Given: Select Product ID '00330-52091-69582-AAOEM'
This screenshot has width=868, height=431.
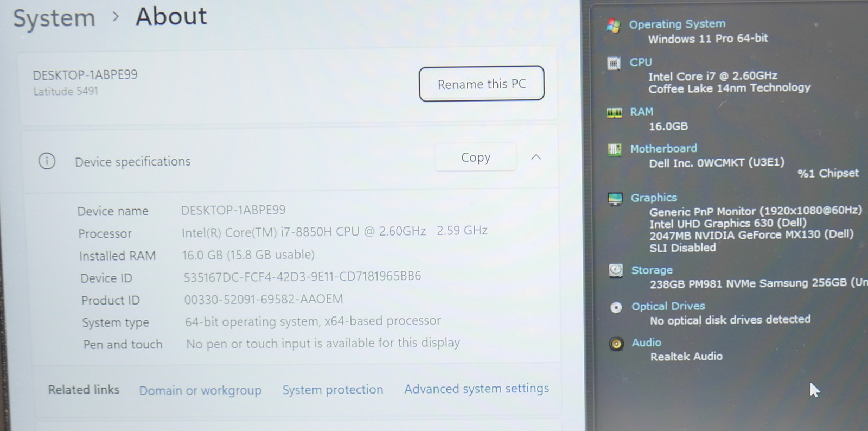Looking at the screenshot, I should click(264, 300).
